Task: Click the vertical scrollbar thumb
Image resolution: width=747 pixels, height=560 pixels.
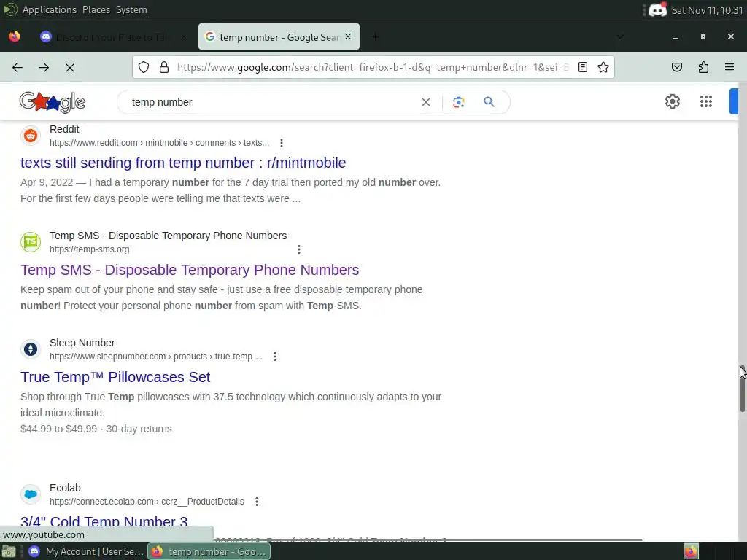Action: coord(742,389)
